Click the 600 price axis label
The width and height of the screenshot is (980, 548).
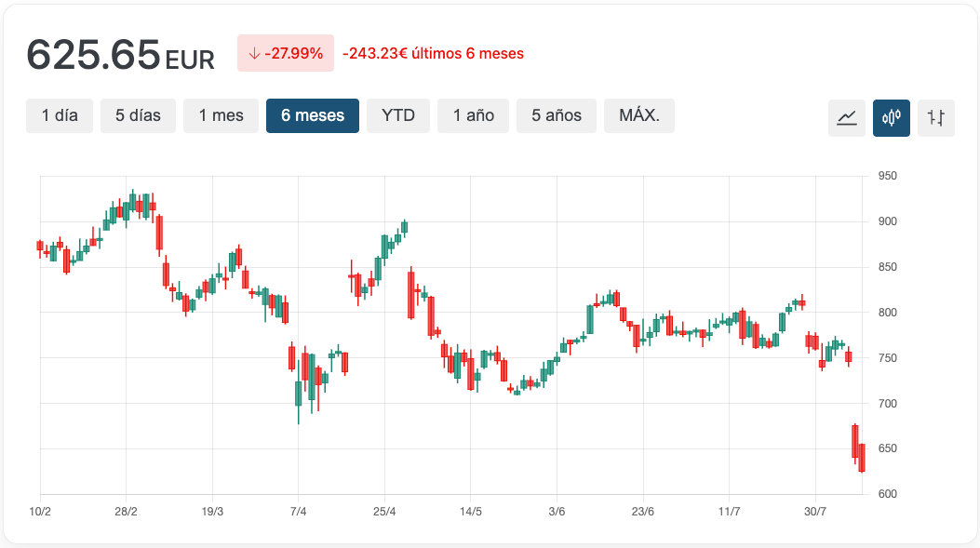[888, 494]
